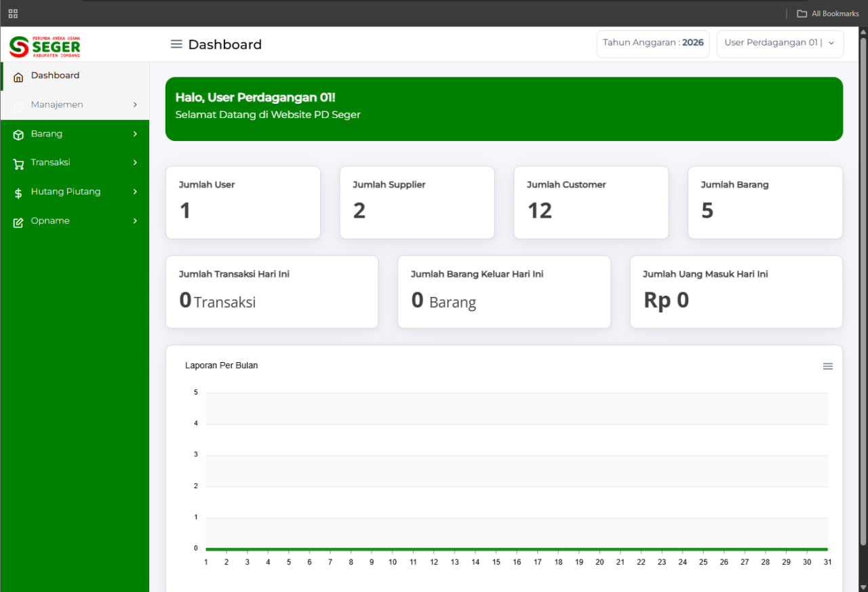Expand the Transaksi submenu chevron
The height and width of the screenshot is (592, 868).
[135, 163]
